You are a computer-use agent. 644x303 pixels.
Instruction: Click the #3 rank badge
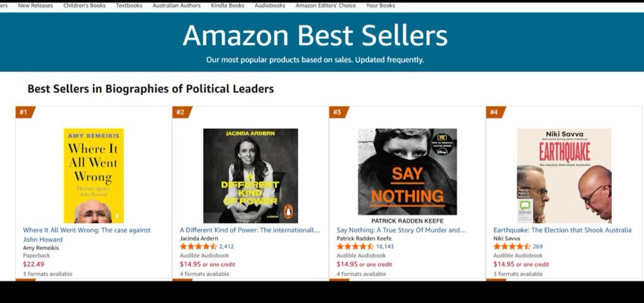338,113
